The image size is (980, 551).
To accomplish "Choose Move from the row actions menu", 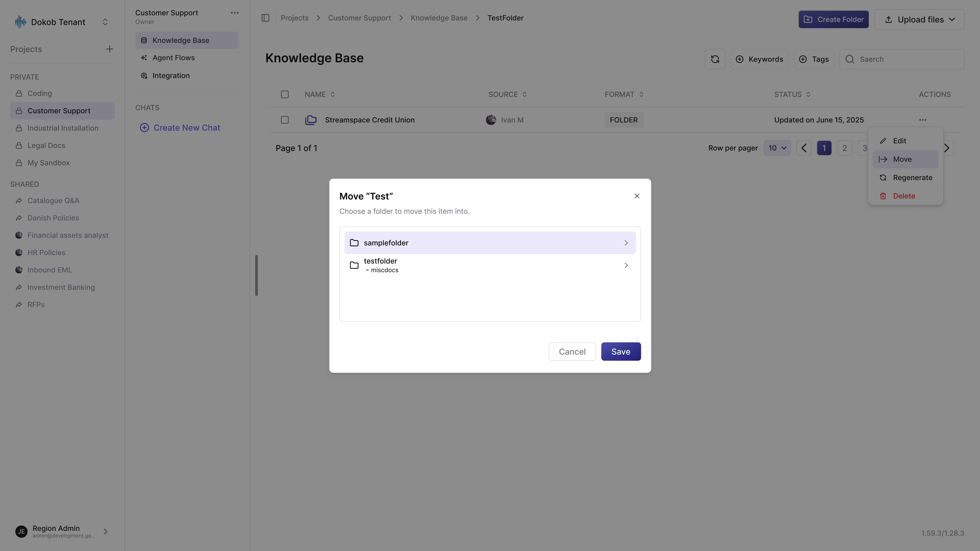I will 905,159.
